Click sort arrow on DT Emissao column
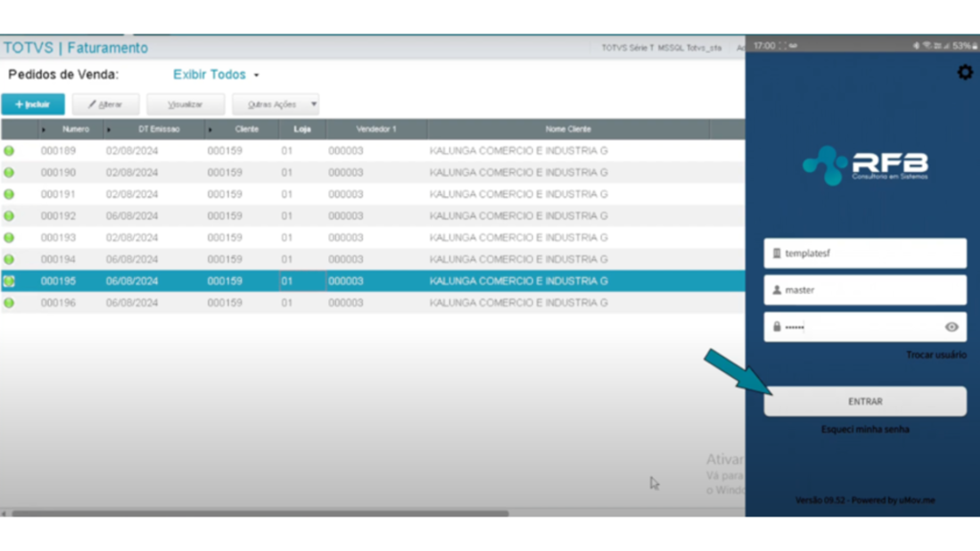 (108, 129)
